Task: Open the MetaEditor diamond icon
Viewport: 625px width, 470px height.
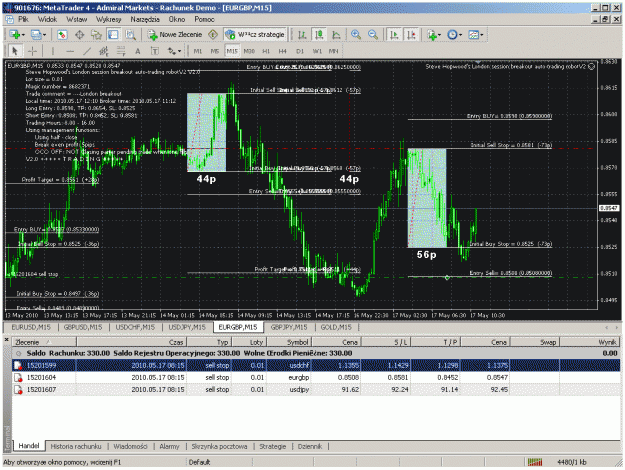Action: pos(213,35)
